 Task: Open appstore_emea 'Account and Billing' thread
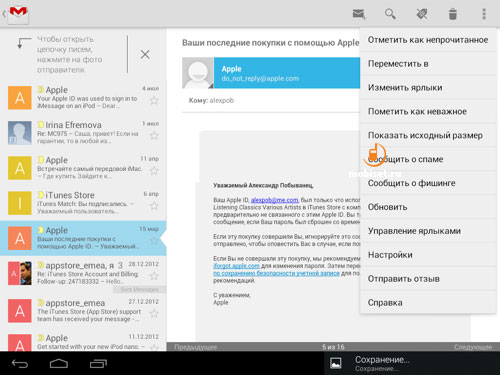[83, 274]
